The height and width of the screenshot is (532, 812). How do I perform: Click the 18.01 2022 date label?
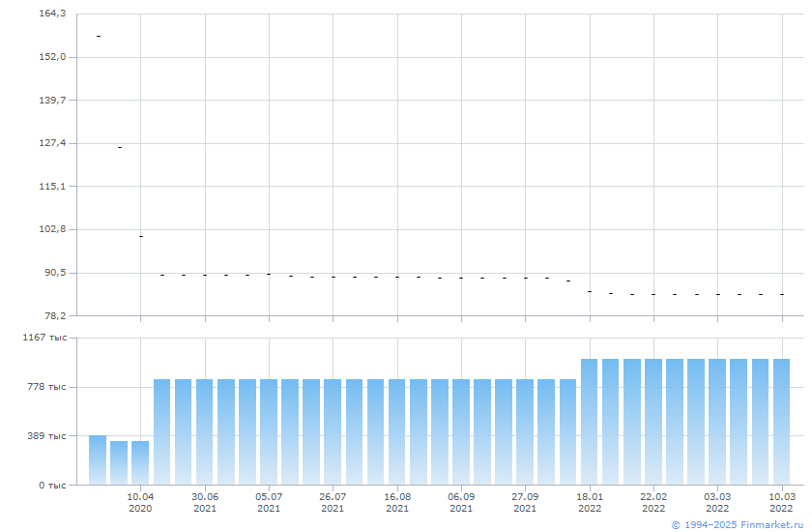coord(590,502)
